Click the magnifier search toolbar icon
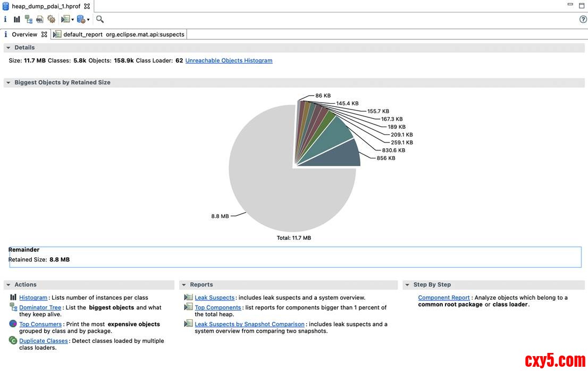 (100, 19)
